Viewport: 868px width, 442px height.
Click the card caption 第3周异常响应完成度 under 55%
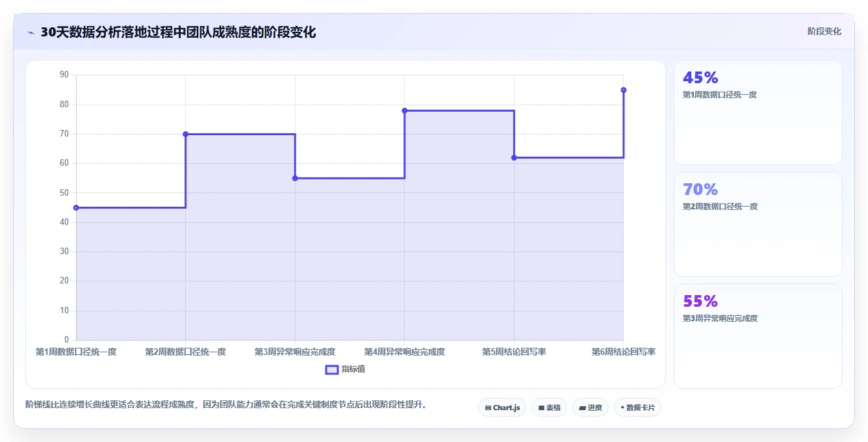click(720, 318)
